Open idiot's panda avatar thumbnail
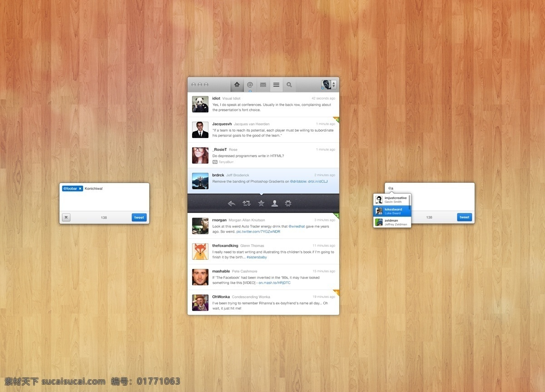The height and width of the screenshot is (392, 545). point(200,104)
